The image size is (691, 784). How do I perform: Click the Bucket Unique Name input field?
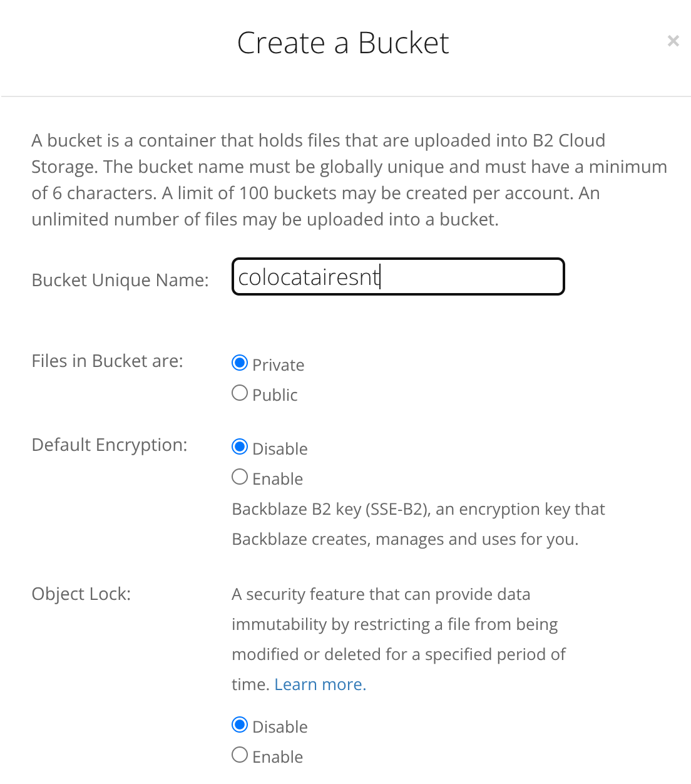coord(398,277)
